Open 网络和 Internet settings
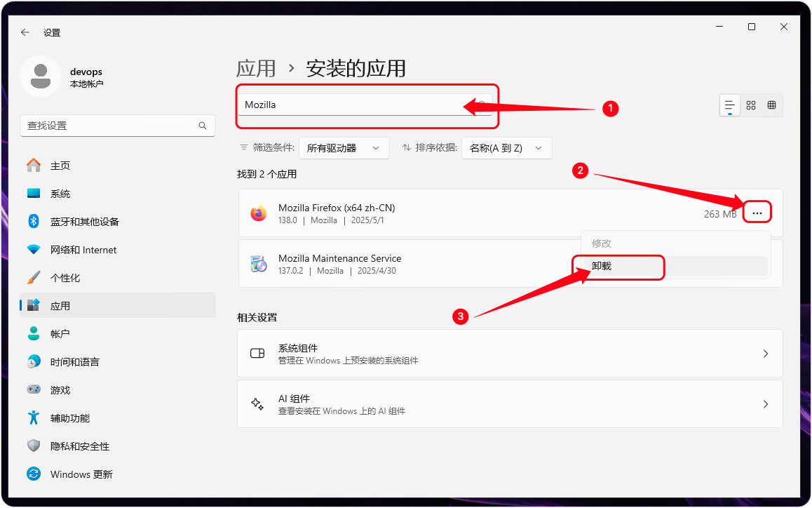Viewport: 812px width, 508px height. pyautogui.click(x=118, y=249)
